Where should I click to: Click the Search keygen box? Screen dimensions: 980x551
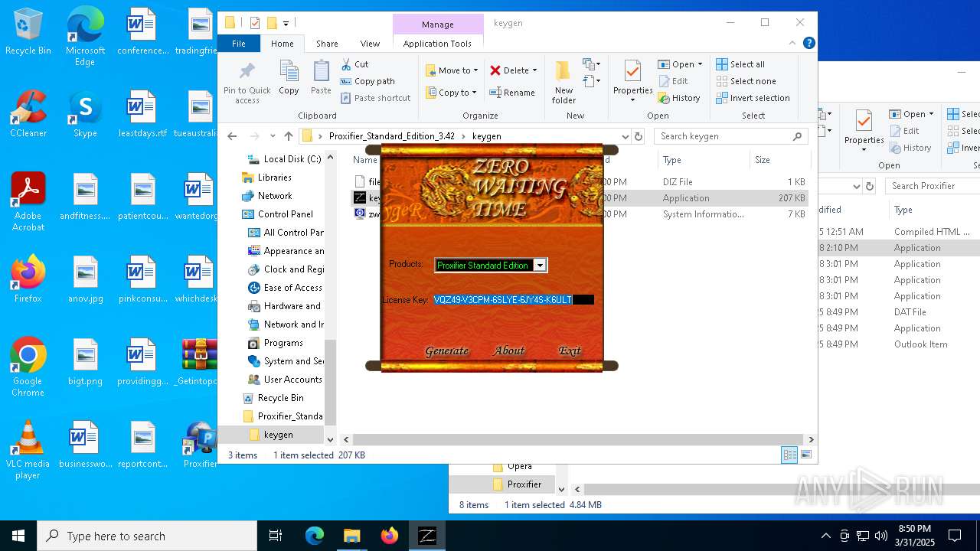(730, 136)
